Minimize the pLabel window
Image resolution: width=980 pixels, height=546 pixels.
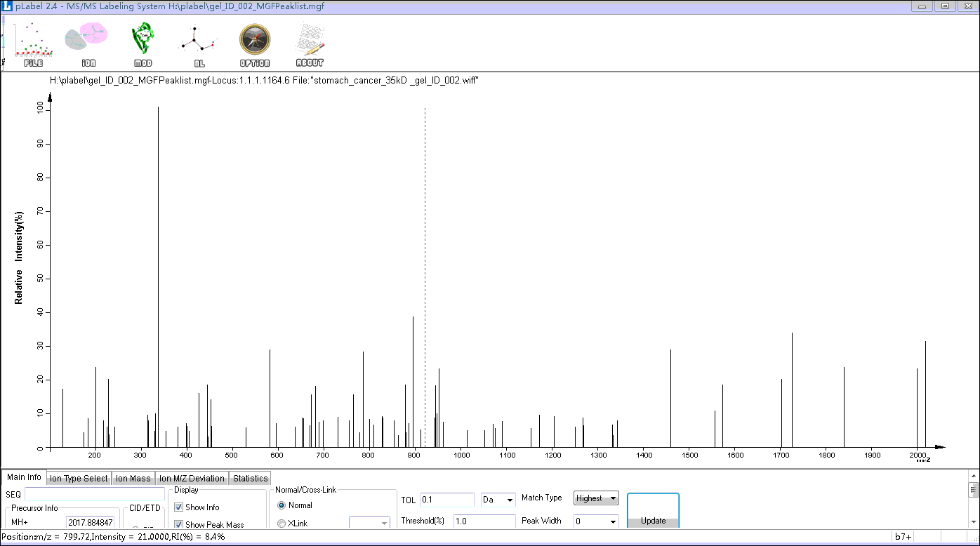(x=922, y=6)
